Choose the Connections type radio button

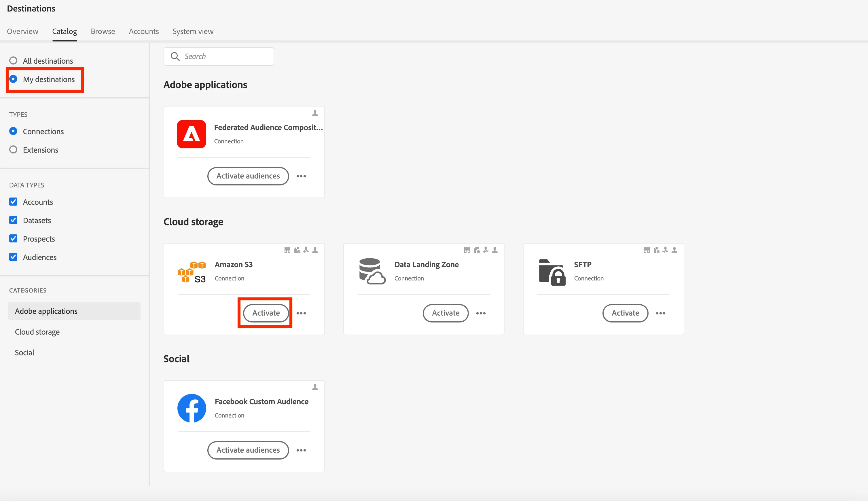[13, 131]
